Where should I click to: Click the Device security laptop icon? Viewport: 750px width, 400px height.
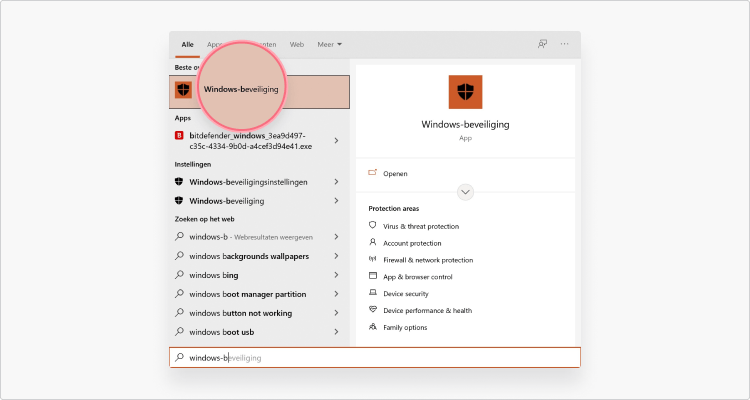click(373, 292)
